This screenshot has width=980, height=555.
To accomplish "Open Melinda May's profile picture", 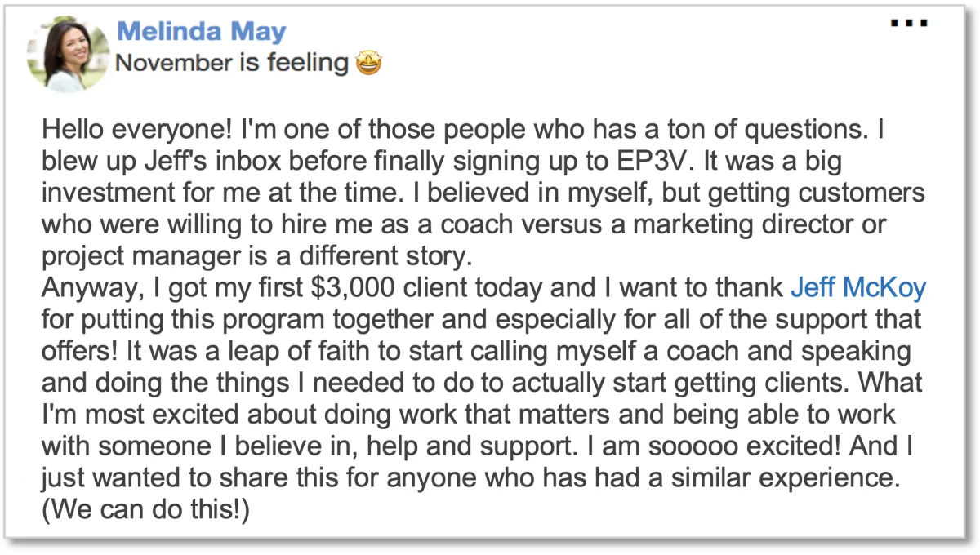I will (67, 53).
